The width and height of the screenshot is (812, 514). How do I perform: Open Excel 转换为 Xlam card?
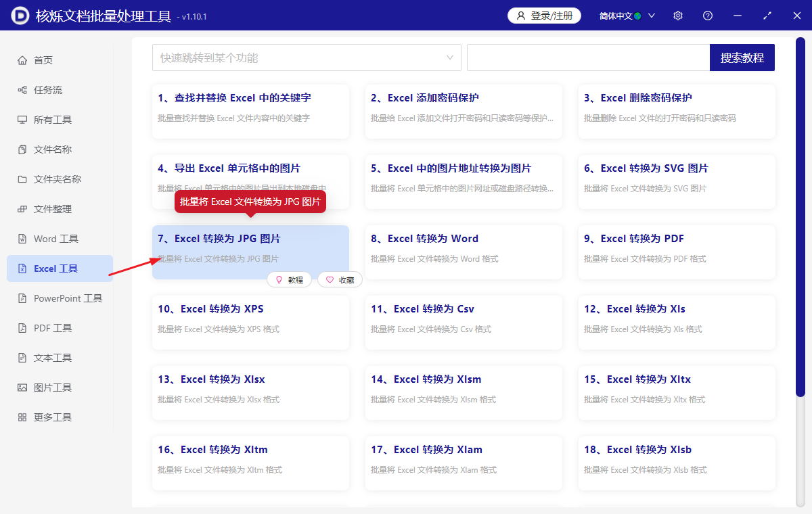coord(464,463)
